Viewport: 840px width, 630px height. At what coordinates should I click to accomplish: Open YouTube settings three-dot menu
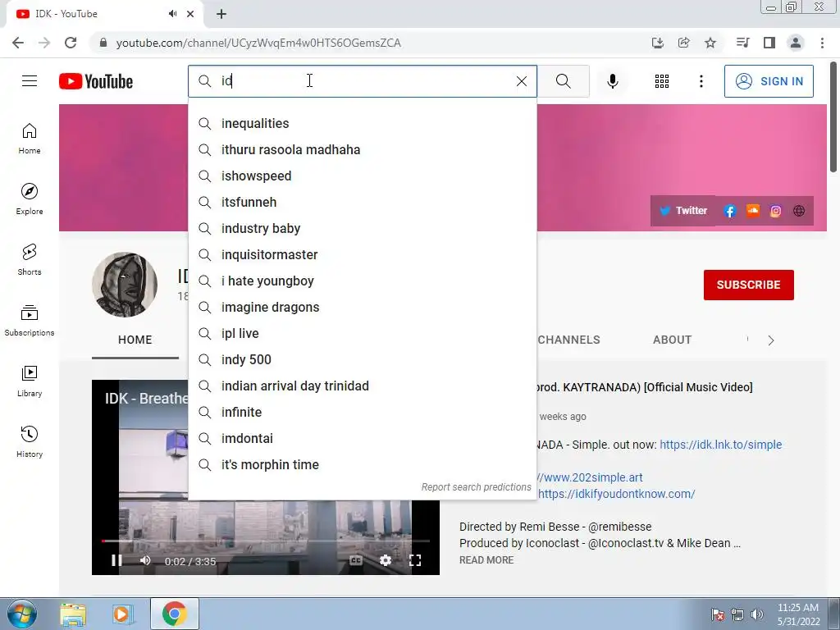pos(701,81)
